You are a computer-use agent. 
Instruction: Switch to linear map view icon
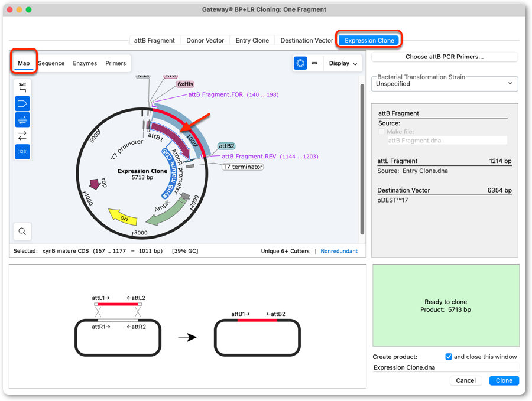pyautogui.click(x=315, y=63)
